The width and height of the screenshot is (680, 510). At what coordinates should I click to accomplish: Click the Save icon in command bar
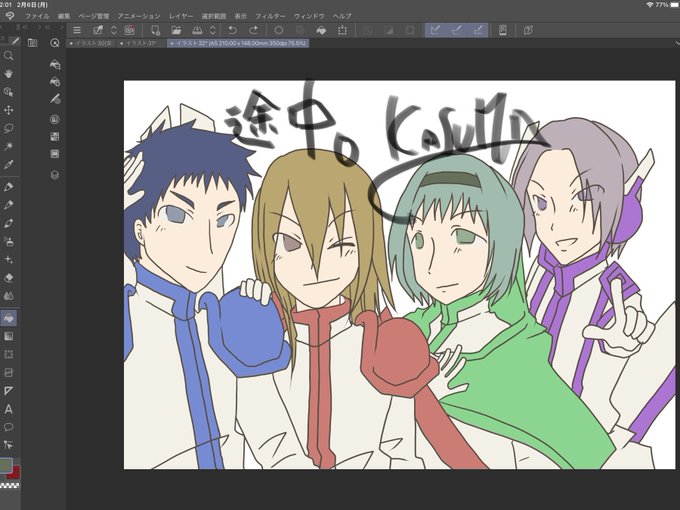[x=197, y=30]
